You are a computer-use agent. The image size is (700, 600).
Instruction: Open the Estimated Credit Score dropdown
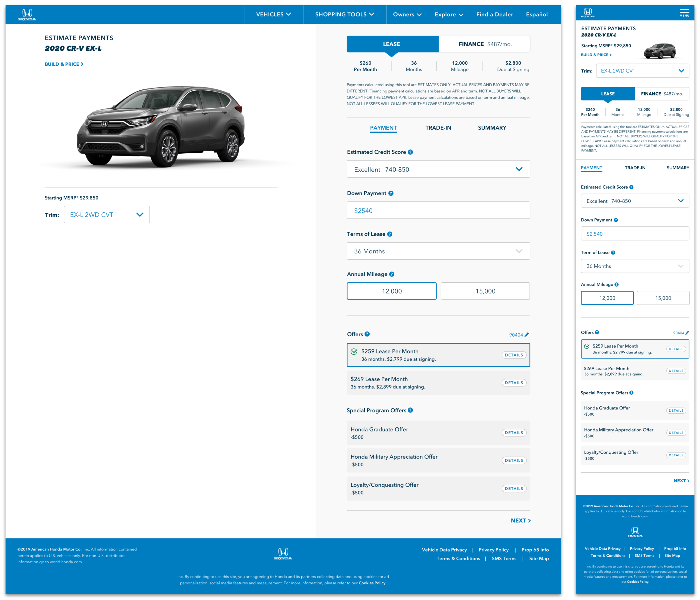(438, 169)
